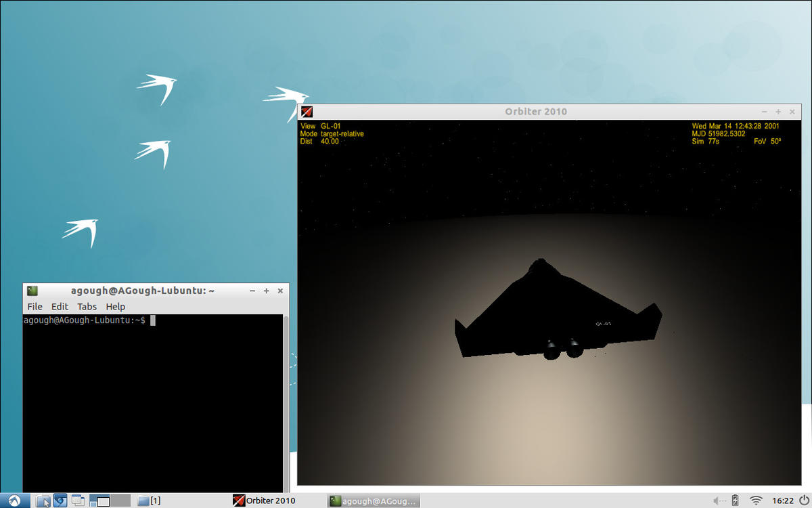Click the 'Sim 77s' time readout
The image size is (812, 508).
coord(705,142)
